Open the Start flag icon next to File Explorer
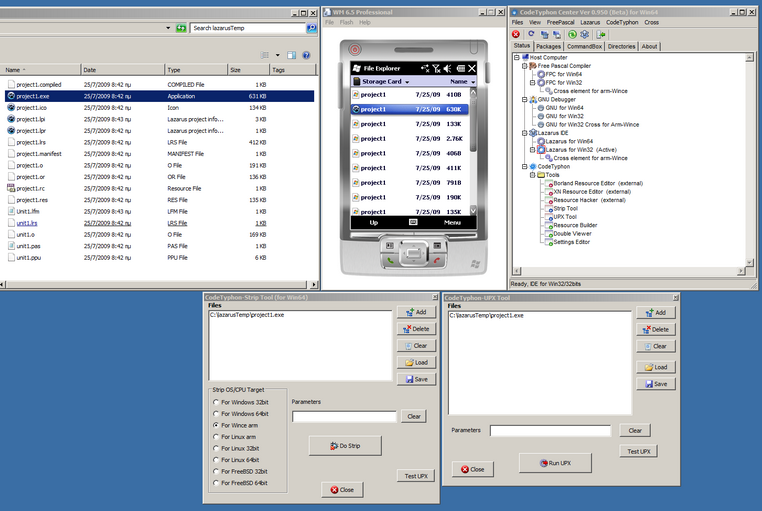The width and height of the screenshot is (762, 511). 357,68
